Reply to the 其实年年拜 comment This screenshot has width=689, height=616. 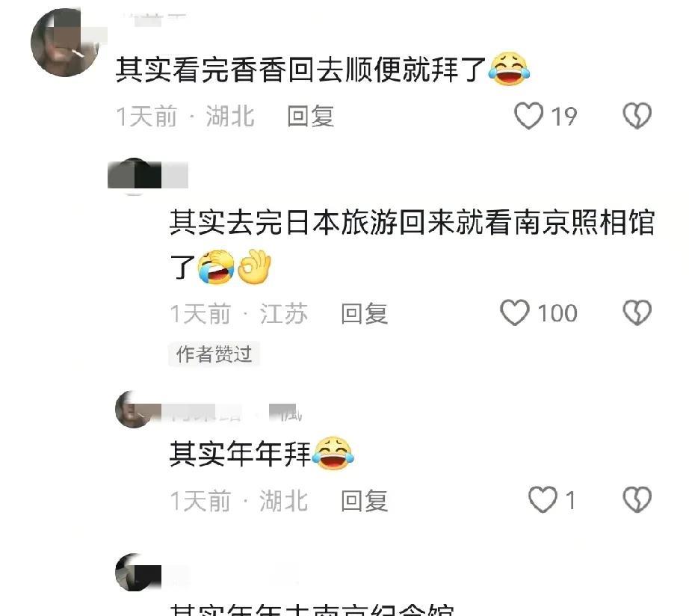(x=364, y=501)
